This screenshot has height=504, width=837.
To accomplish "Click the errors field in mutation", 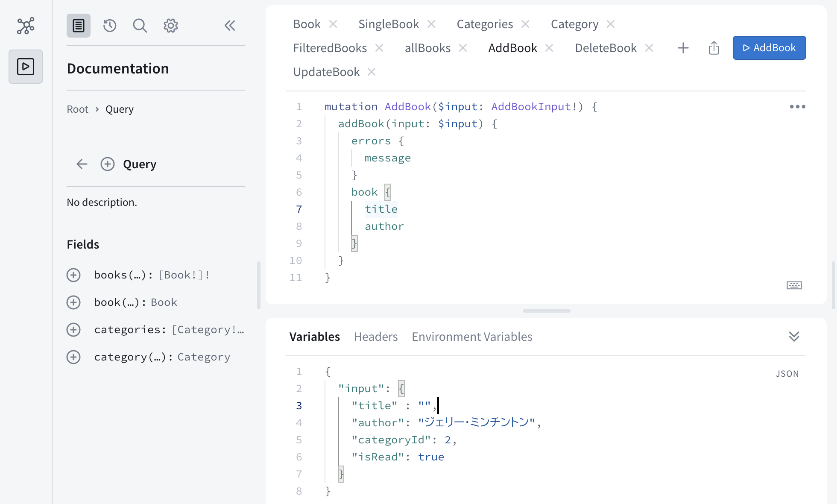I will click(x=371, y=141).
